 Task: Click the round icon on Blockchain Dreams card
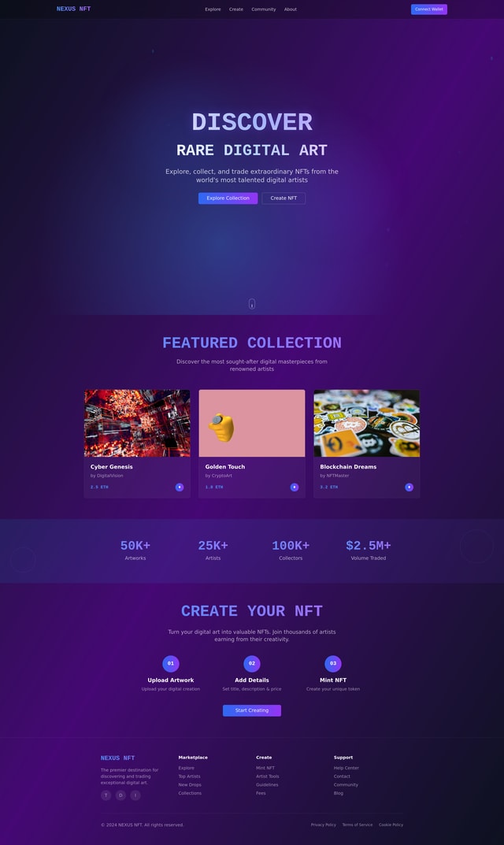click(409, 487)
